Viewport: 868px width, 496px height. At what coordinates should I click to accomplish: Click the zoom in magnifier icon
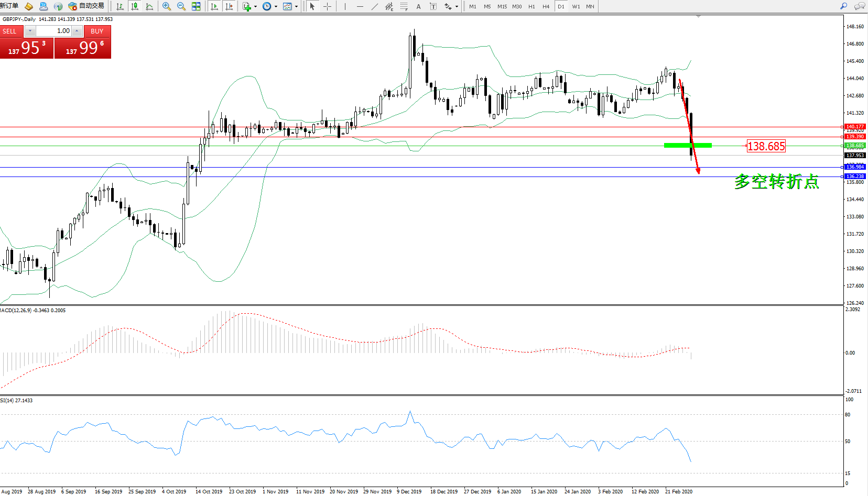coord(167,6)
